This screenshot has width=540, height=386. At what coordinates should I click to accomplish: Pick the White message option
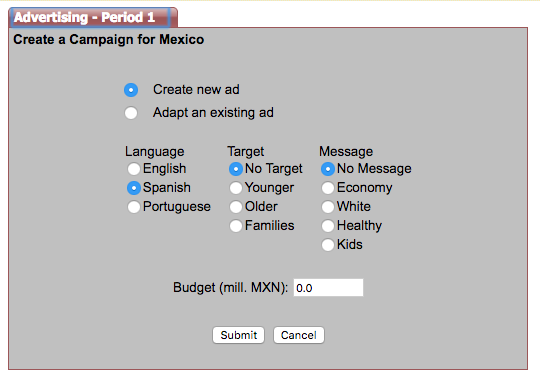point(328,207)
